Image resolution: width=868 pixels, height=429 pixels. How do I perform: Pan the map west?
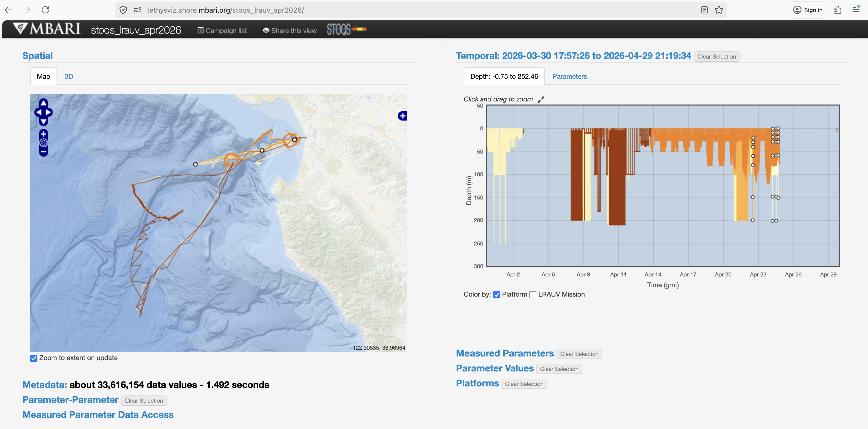pos(38,112)
